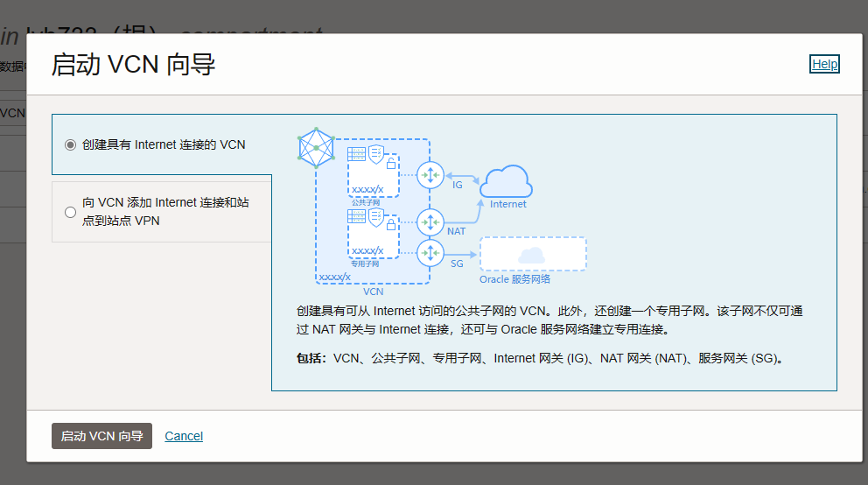
Task: Click the shield security list icon in 公共子网
Action: [x=376, y=155]
